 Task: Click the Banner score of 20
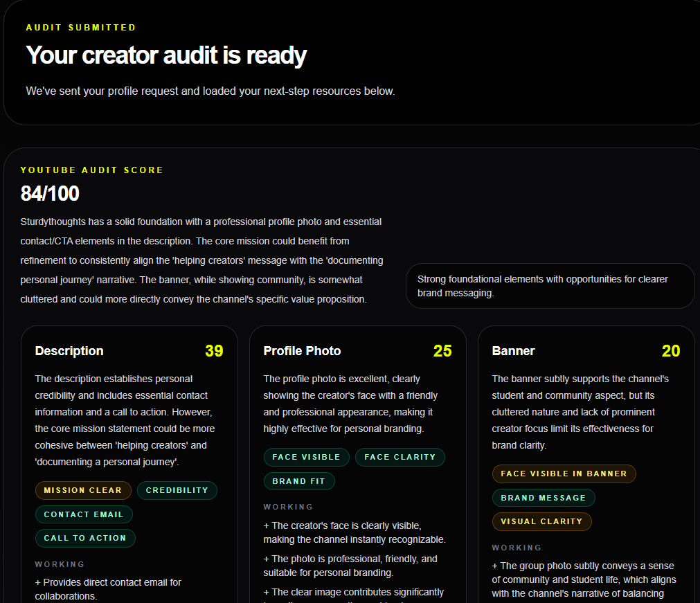(670, 351)
